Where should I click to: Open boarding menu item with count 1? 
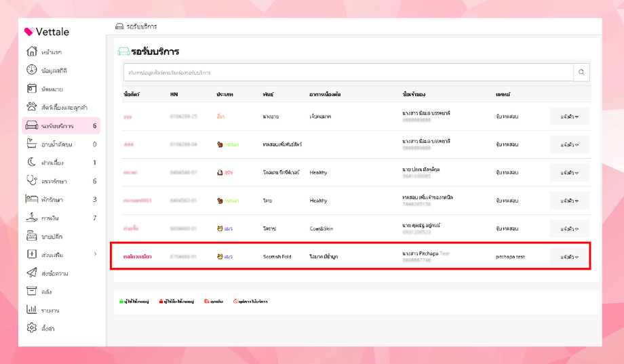tap(61, 162)
